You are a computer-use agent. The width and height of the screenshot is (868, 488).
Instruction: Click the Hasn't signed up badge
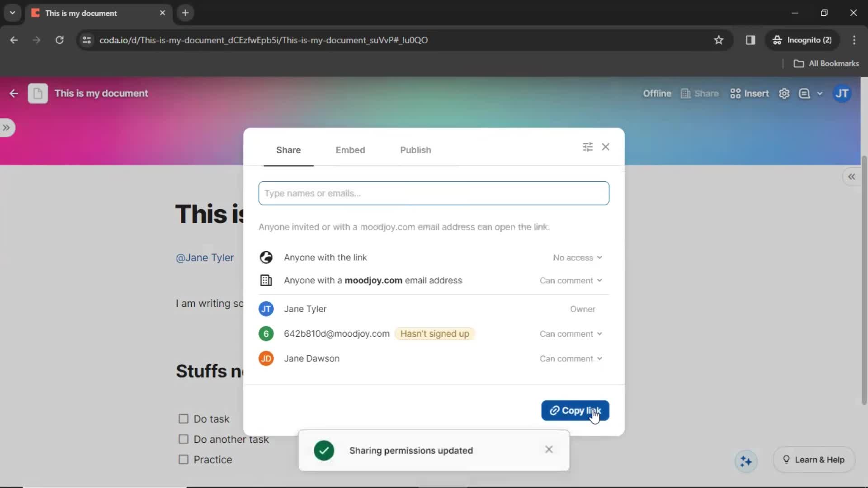[x=434, y=334]
